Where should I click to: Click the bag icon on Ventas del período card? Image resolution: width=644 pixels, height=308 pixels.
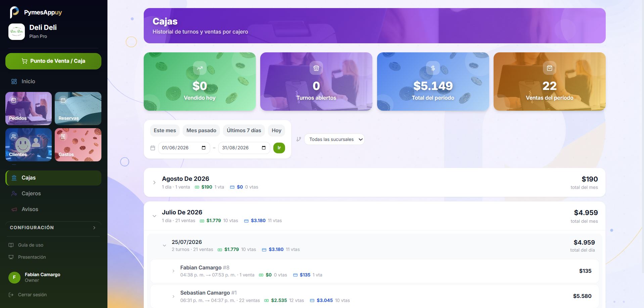550,68
